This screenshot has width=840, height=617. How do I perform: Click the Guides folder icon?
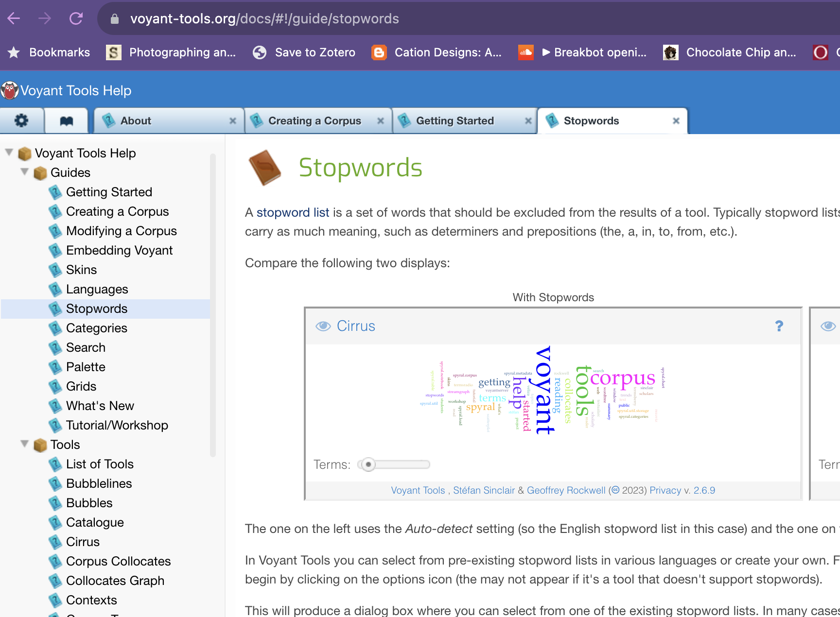point(40,173)
